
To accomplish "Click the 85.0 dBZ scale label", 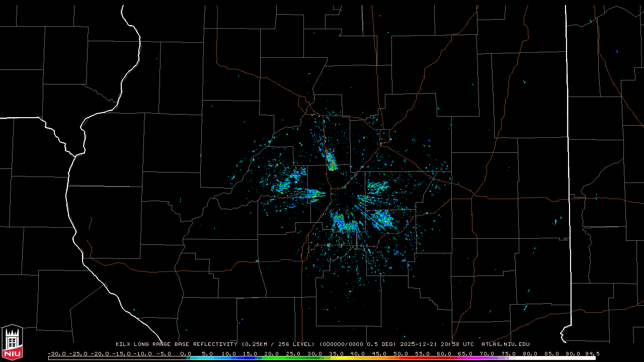I will [x=552, y=353].
